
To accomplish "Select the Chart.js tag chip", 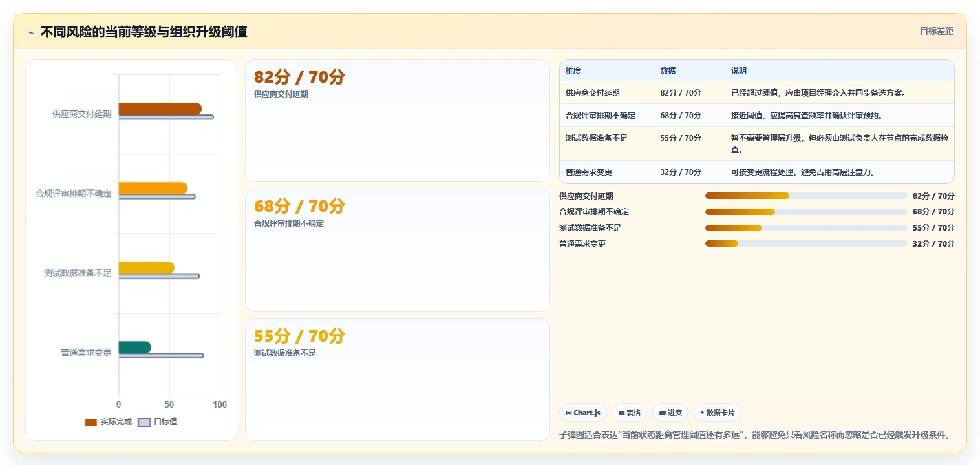I will point(582,413).
